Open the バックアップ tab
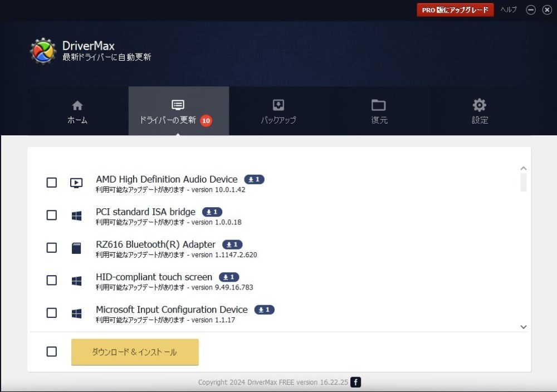Image resolution: width=557 pixels, height=392 pixels. point(278,111)
